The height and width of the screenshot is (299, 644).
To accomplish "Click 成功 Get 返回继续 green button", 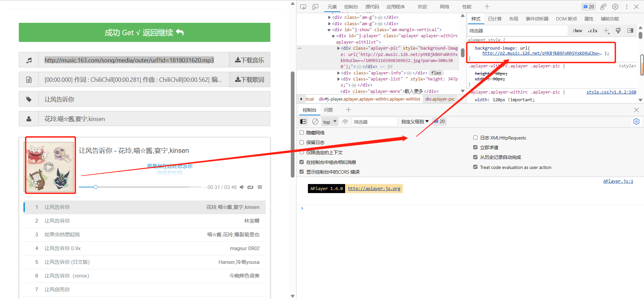I will point(145,33).
